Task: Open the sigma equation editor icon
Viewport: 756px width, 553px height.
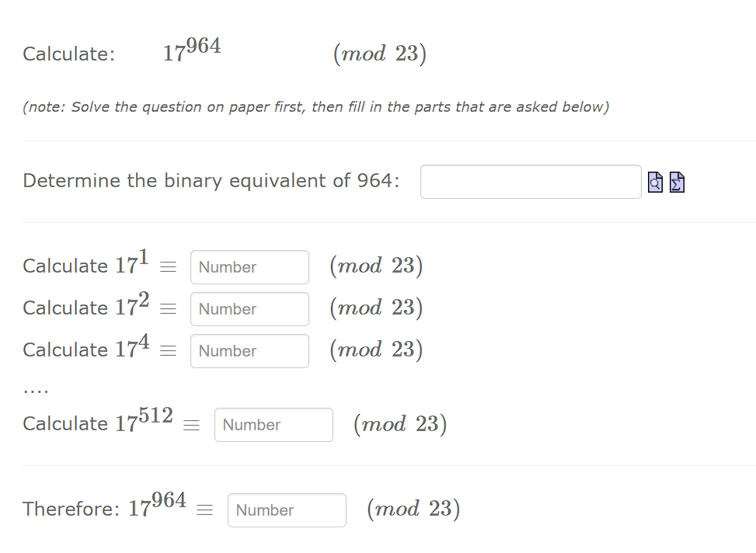Action: (x=677, y=182)
